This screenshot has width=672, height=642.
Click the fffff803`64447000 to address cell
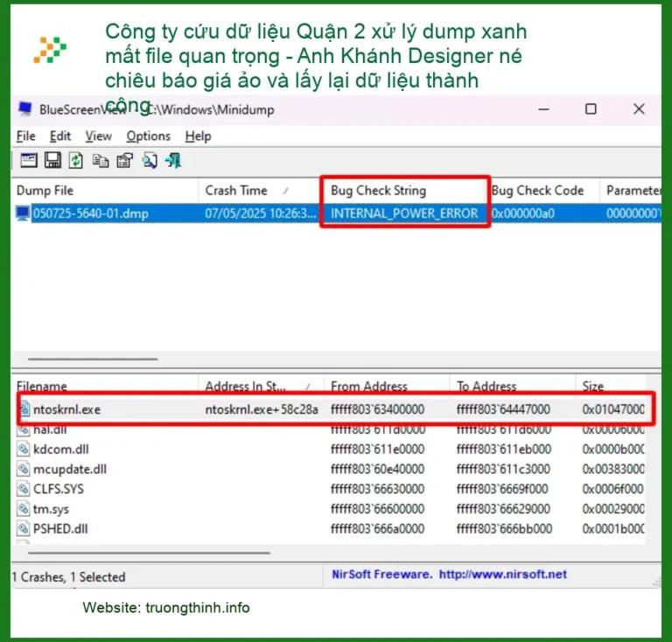(503, 409)
